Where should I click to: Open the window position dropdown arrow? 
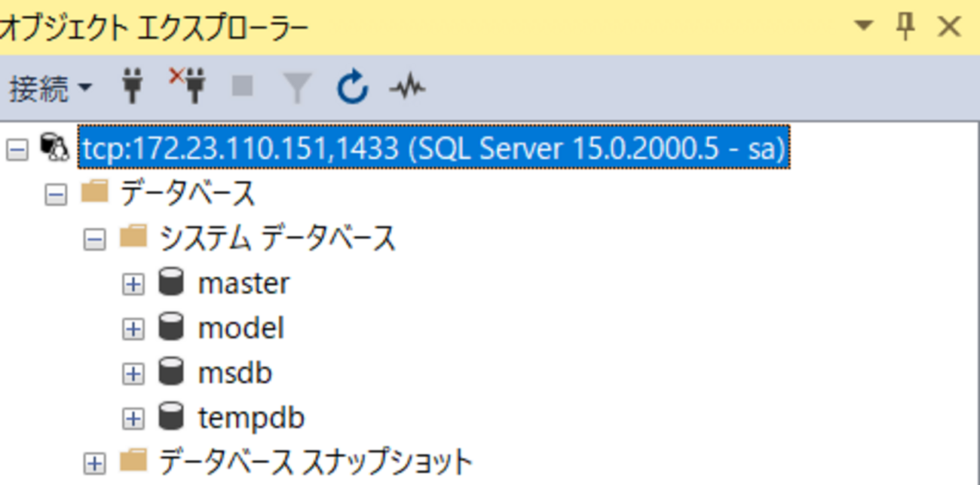coord(863,26)
